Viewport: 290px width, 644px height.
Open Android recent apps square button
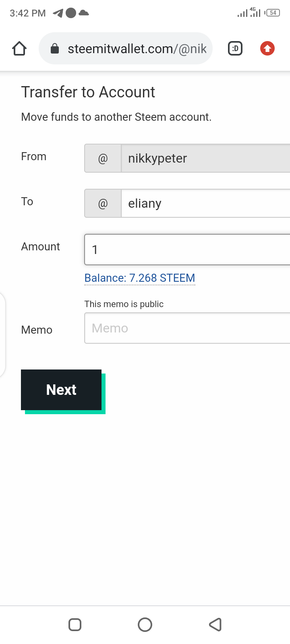click(75, 625)
